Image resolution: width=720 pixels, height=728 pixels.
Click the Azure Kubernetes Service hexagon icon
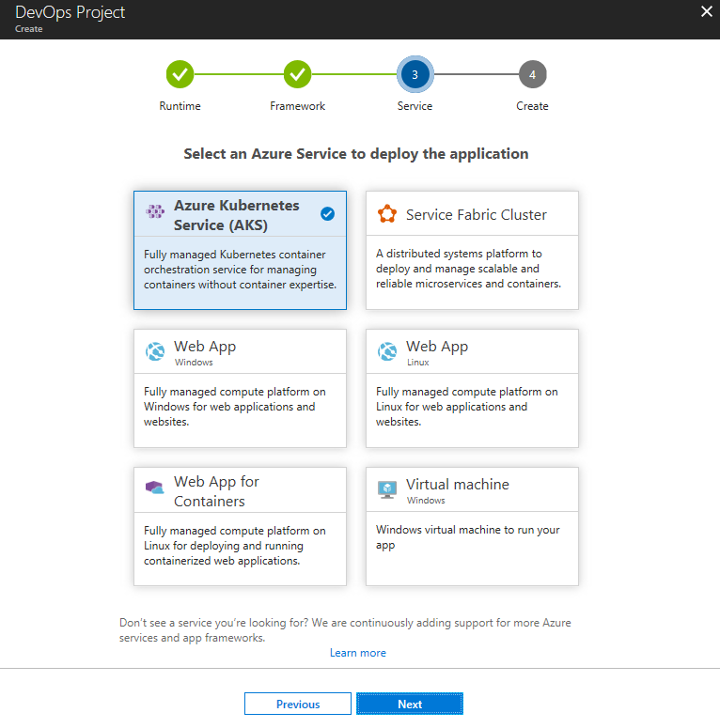(x=155, y=211)
